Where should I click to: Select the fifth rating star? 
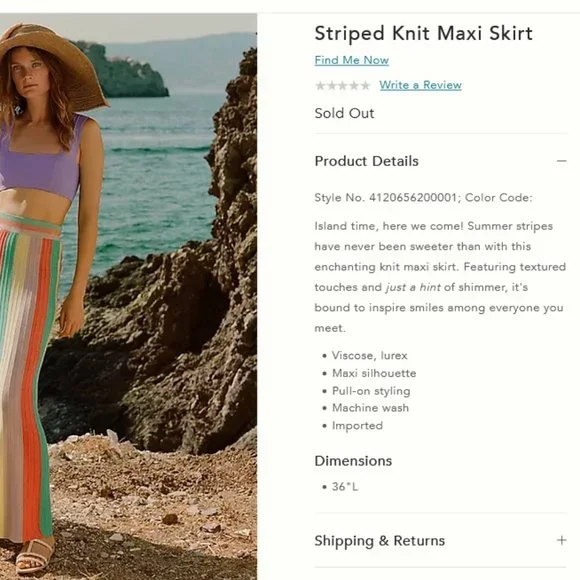[365, 86]
